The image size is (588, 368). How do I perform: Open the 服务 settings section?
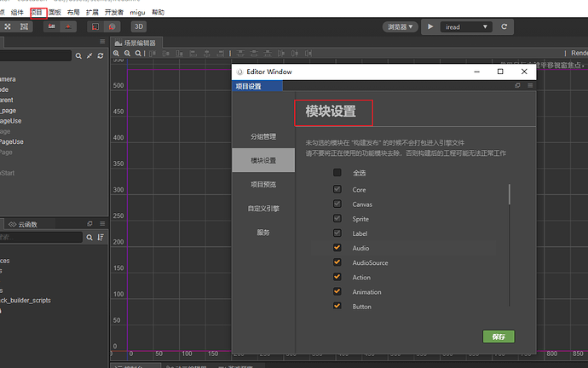click(263, 233)
